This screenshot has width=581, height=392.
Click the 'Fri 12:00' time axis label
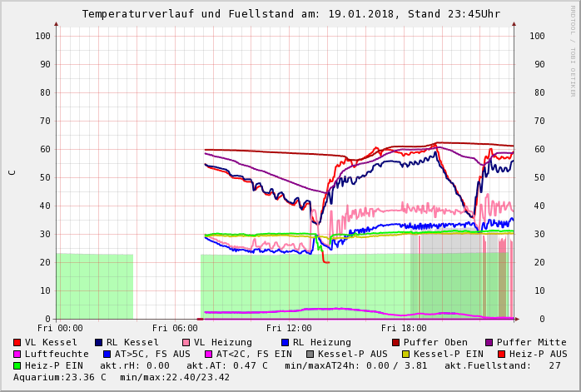pyautogui.click(x=289, y=329)
